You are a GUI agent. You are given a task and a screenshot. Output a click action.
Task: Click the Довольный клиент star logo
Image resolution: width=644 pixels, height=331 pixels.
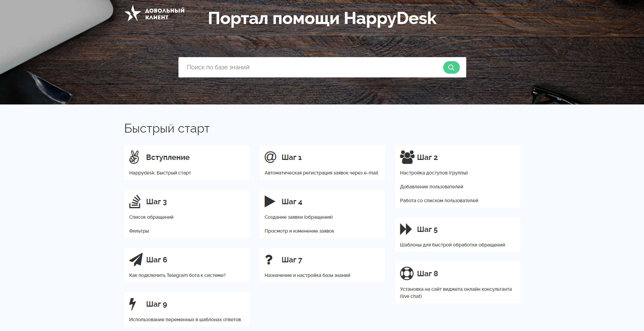pos(155,14)
